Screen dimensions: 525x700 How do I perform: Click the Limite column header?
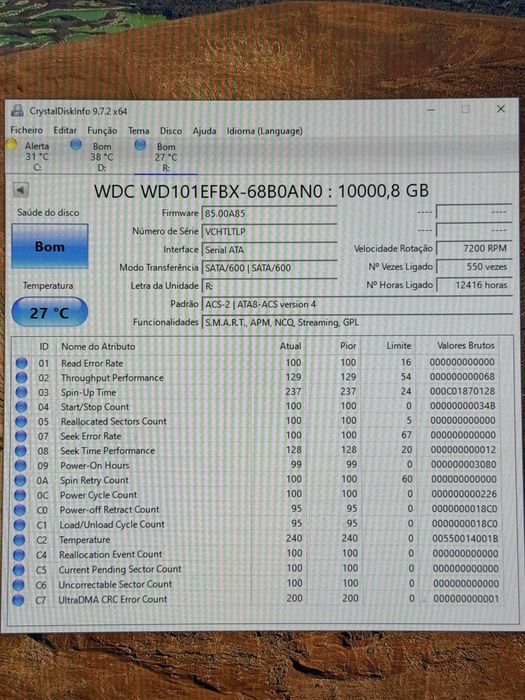399,346
